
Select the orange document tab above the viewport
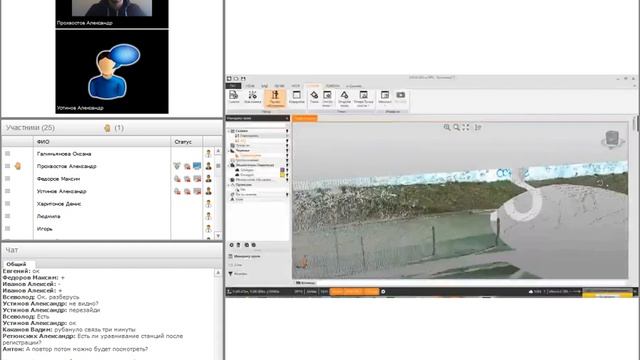point(304,118)
